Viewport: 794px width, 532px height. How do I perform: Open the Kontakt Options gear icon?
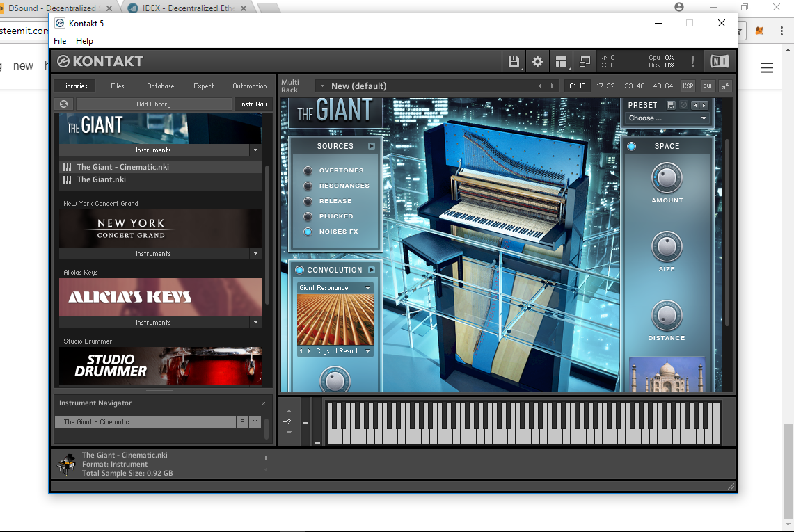(x=537, y=61)
